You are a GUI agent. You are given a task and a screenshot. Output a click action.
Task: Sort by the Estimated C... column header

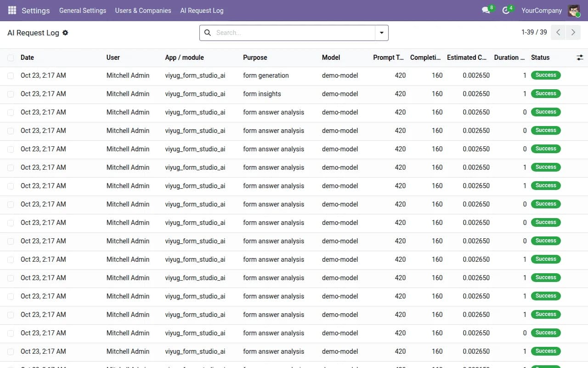pos(467,57)
